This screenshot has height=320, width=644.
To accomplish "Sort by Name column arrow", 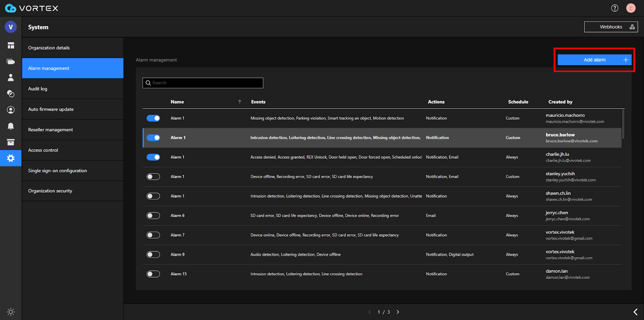I will [x=240, y=102].
